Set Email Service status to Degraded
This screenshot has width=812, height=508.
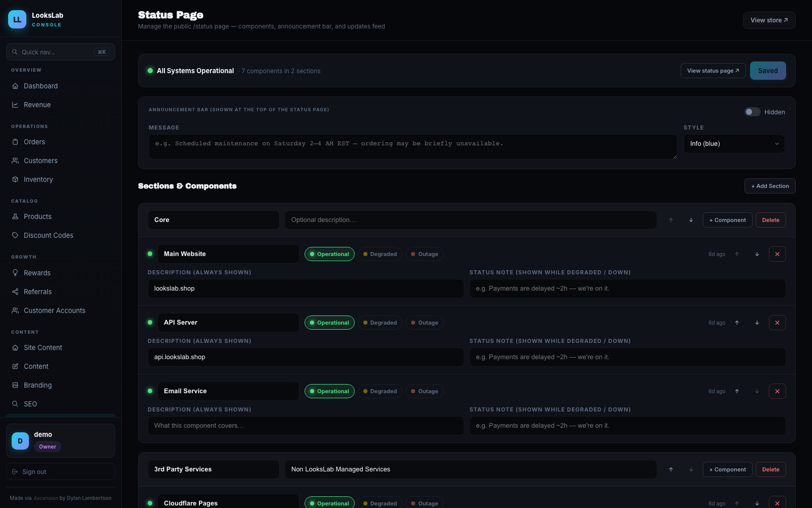(x=380, y=391)
